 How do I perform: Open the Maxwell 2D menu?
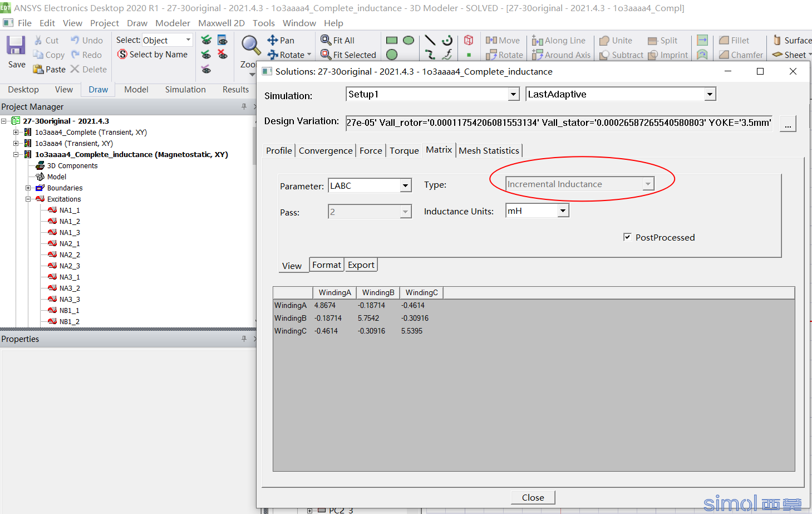pos(221,23)
